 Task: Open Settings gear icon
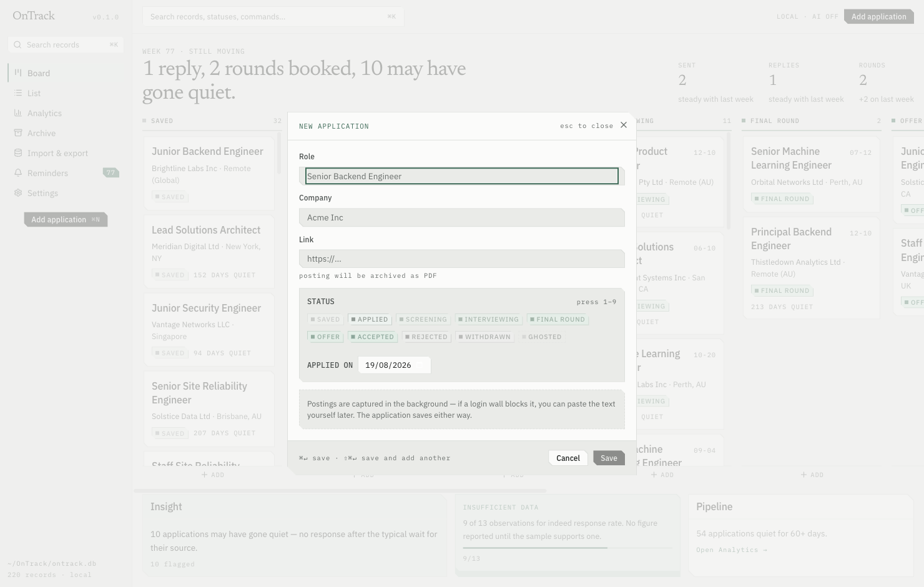(18, 193)
